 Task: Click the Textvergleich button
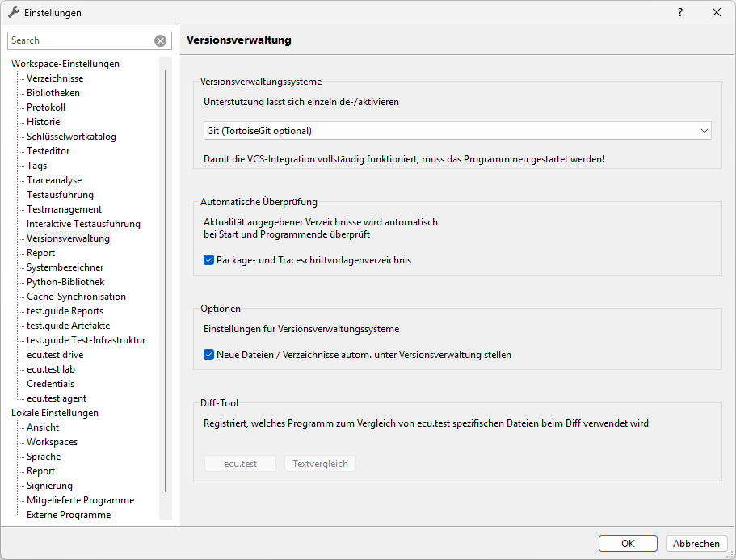pos(320,464)
